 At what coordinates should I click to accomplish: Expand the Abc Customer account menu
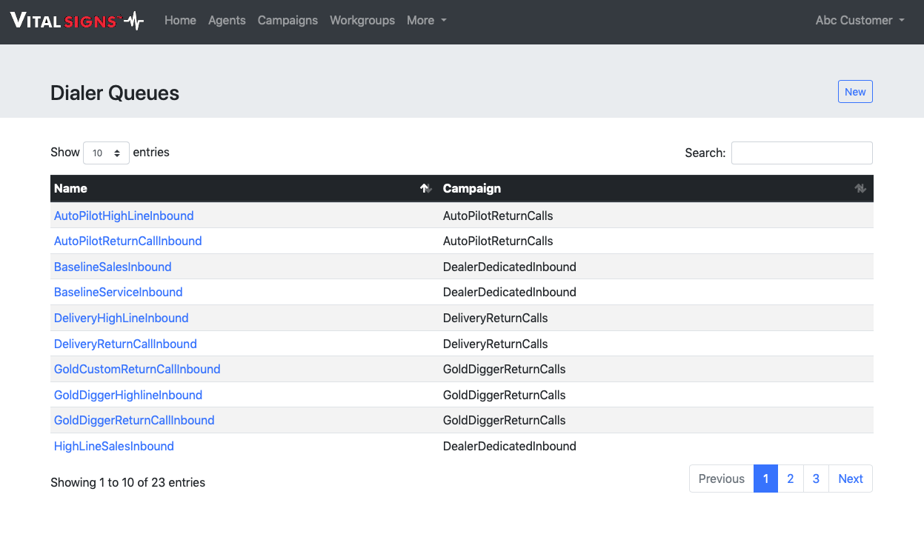860,21
